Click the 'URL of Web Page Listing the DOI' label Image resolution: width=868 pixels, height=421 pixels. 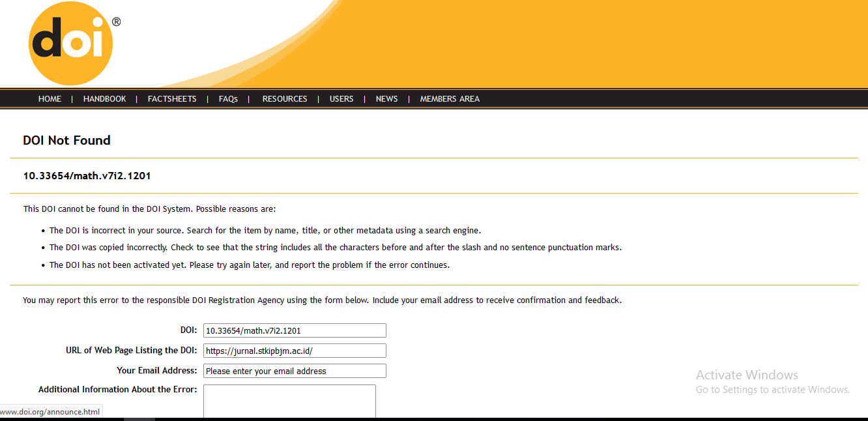[x=132, y=351]
